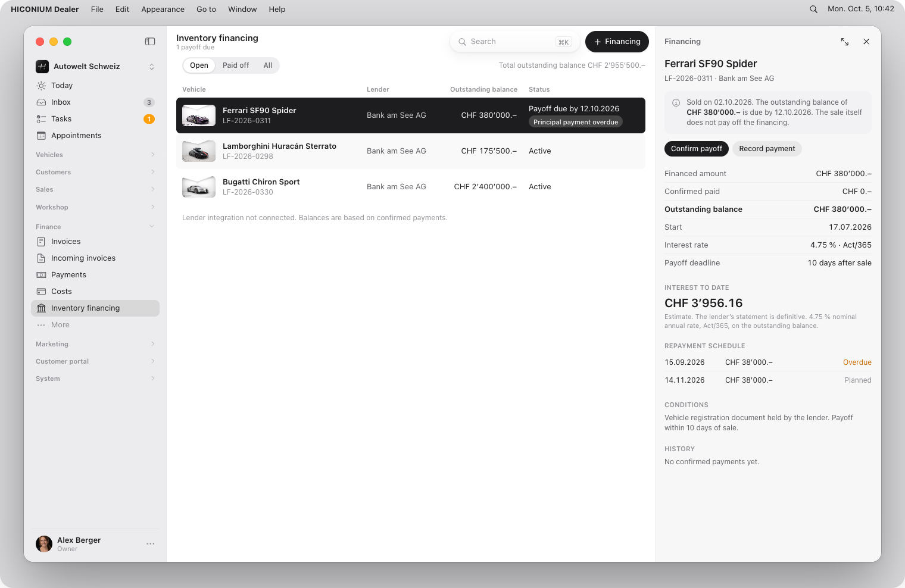The width and height of the screenshot is (905, 588).
Task: Open Appointments in the sidebar
Action: [95, 136]
